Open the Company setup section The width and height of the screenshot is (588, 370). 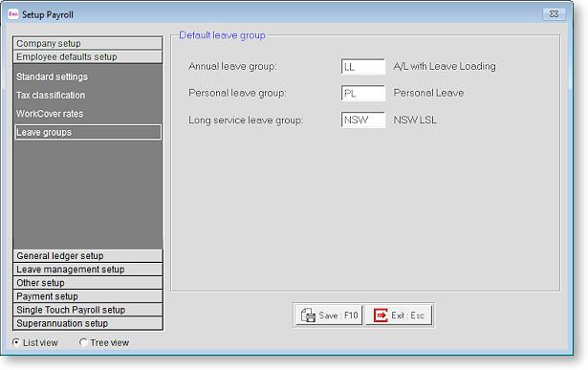coord(88,43)
